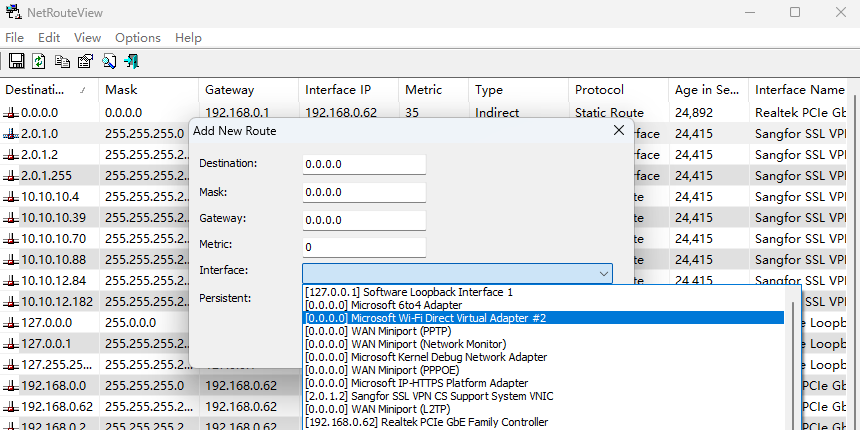Close the Add New Route dialog
This screenshot has width=860, height=430.
tap(618, 130)
